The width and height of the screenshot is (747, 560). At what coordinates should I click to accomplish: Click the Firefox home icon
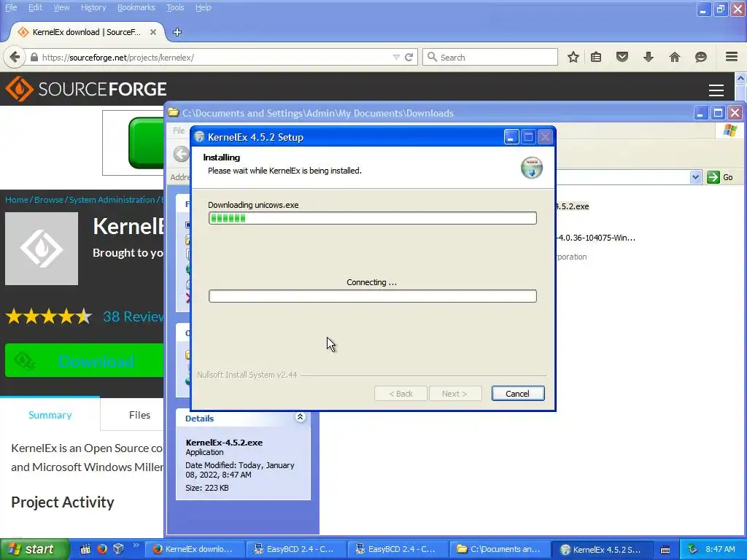pyautogui.click(x=674, y=57)
